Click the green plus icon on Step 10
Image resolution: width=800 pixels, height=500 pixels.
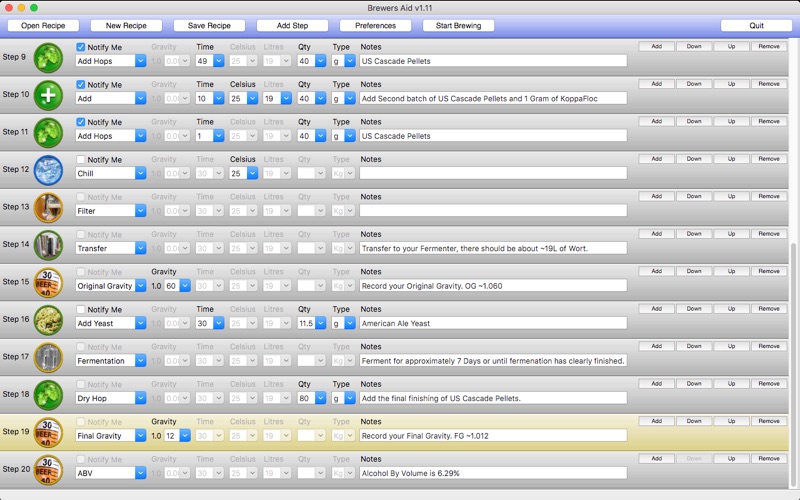[48, 95]
